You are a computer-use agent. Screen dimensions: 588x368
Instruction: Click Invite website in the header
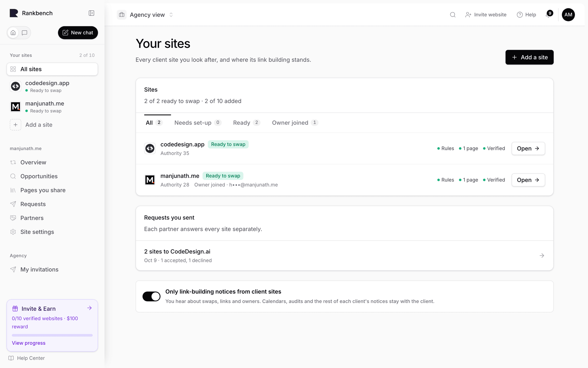coord(486,15)
